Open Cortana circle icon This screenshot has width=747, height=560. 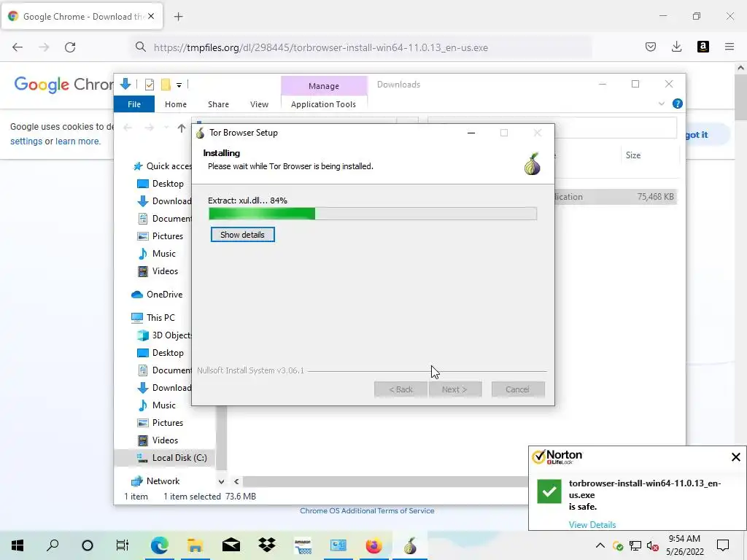[x=88, y=545]
